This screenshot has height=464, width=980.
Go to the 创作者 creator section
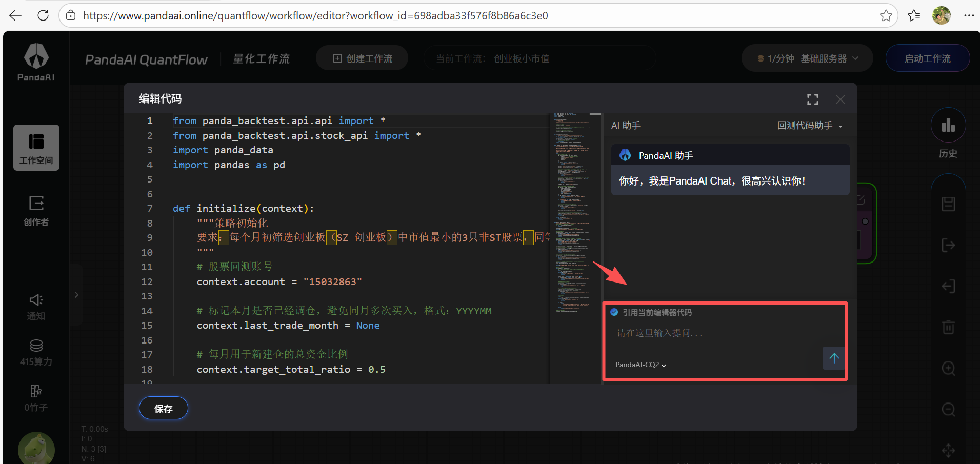pyautogui.click(x=36, y=211)
